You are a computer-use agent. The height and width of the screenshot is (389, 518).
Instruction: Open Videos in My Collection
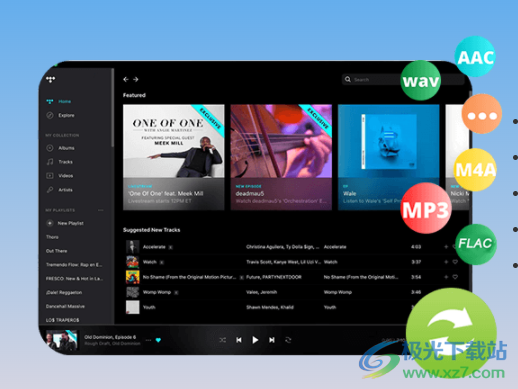66,176
